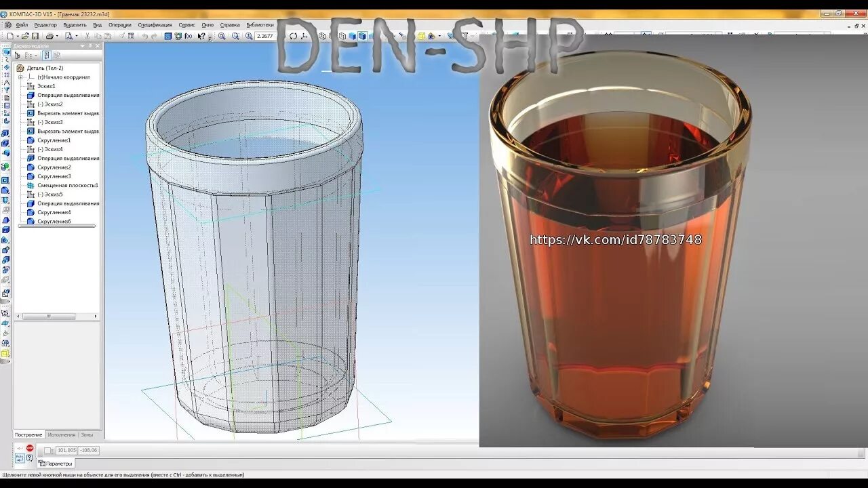Open the Параметры tab

[x=56, y=464]
